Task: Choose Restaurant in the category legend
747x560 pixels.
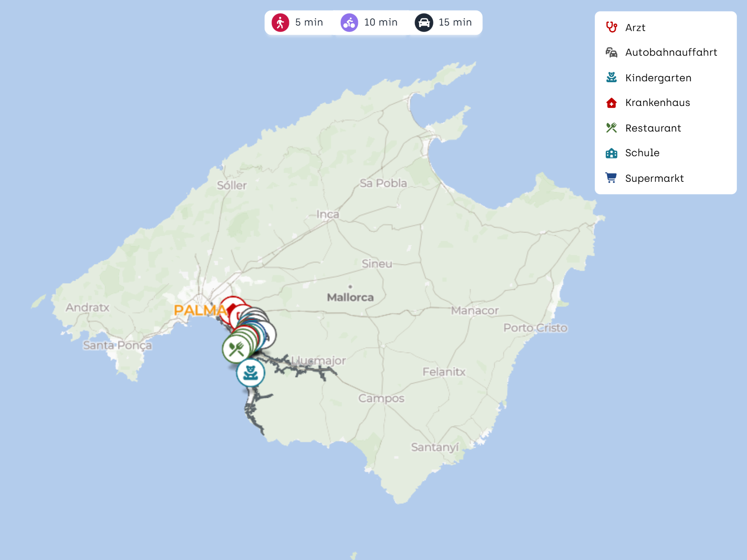Action: click(x=652, y=128)
